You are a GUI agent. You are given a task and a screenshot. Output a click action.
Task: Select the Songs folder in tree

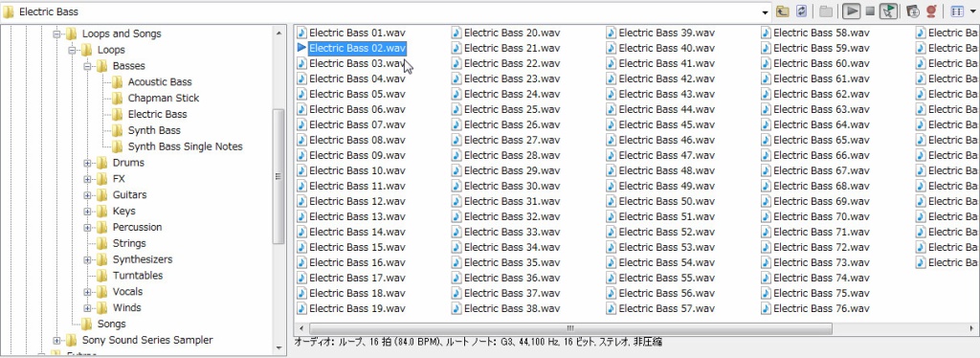coord(111,324)
